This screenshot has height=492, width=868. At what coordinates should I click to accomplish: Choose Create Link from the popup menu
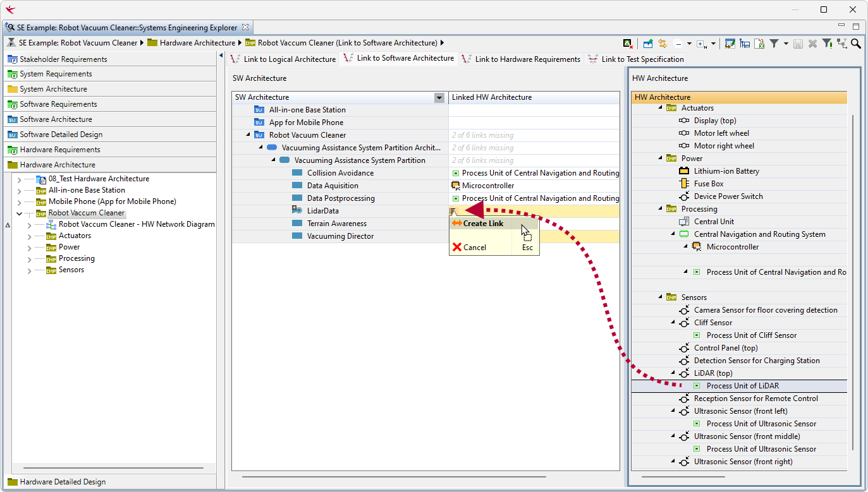[494, 224]
